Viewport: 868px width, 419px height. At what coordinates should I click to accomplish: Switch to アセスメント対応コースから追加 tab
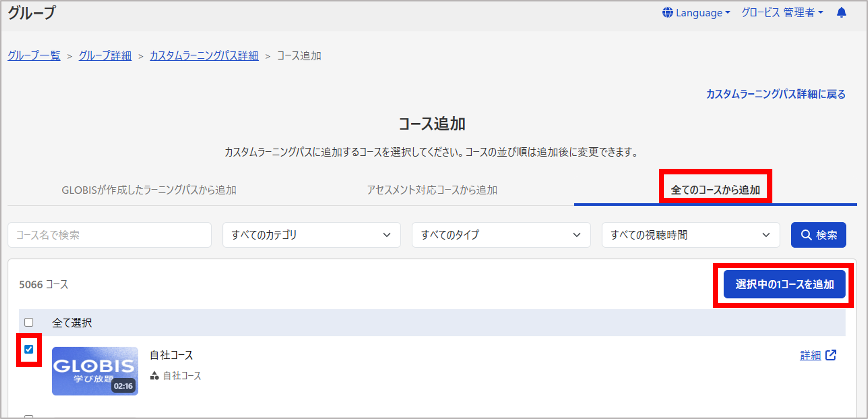pos(432,190)
